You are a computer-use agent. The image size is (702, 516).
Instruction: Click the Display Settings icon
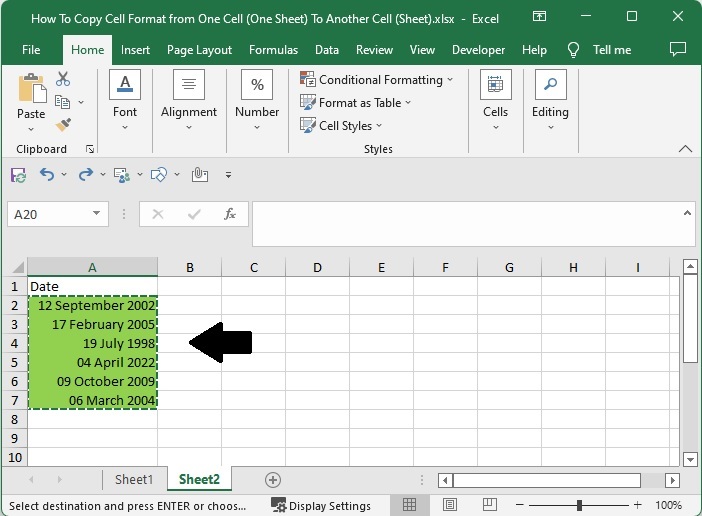click(x=278, y=506)
